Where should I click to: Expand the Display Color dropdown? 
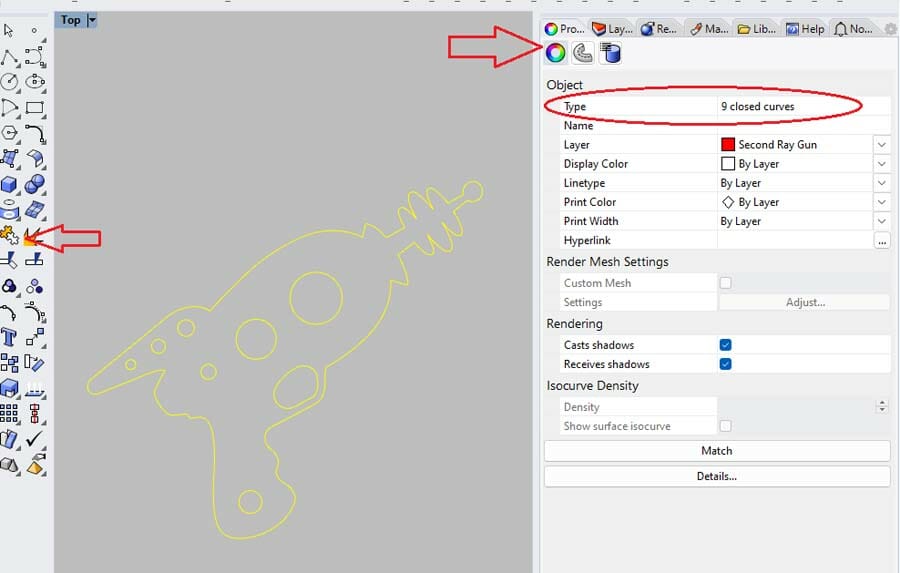pyautogui.click(x=882, y=164)
